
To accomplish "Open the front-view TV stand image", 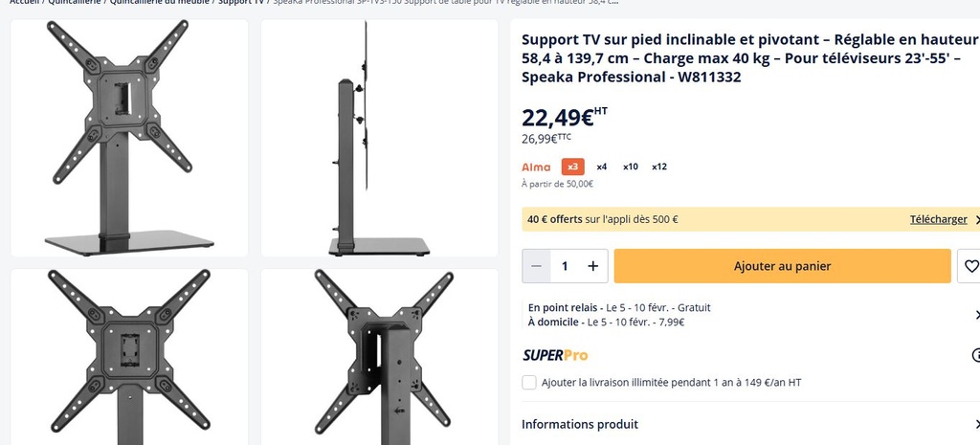I will 129,138.
